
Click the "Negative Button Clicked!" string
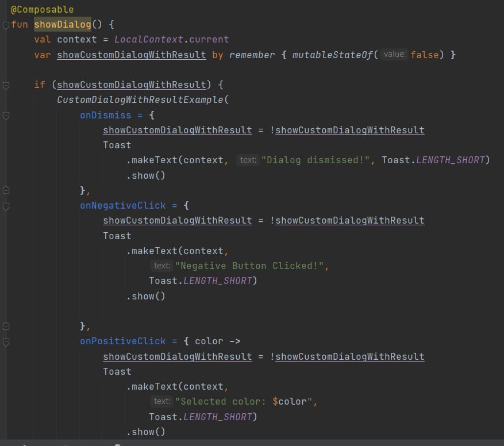click(249, 266)
